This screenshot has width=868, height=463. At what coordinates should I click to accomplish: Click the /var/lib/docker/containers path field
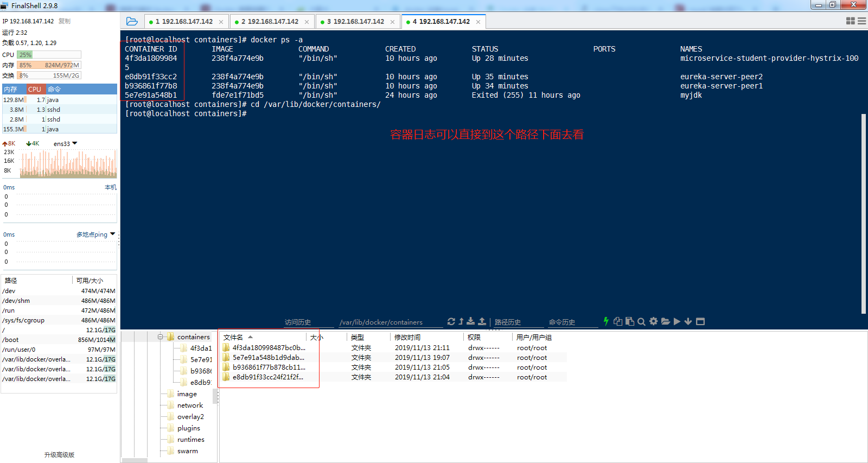[x=390, y=322]
